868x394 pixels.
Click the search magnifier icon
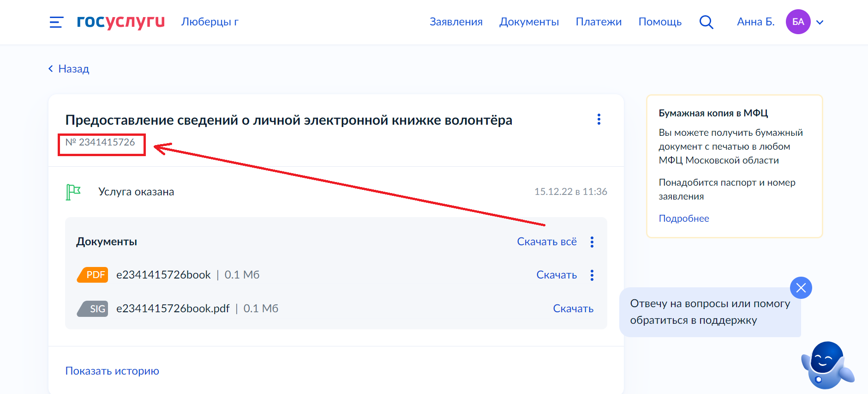tap(706, 22)
